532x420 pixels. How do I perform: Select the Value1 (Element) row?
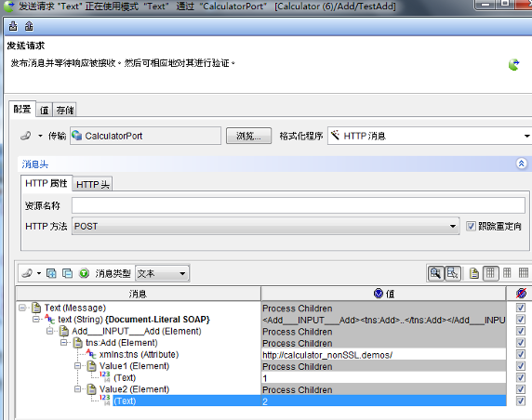pos(134,366)
